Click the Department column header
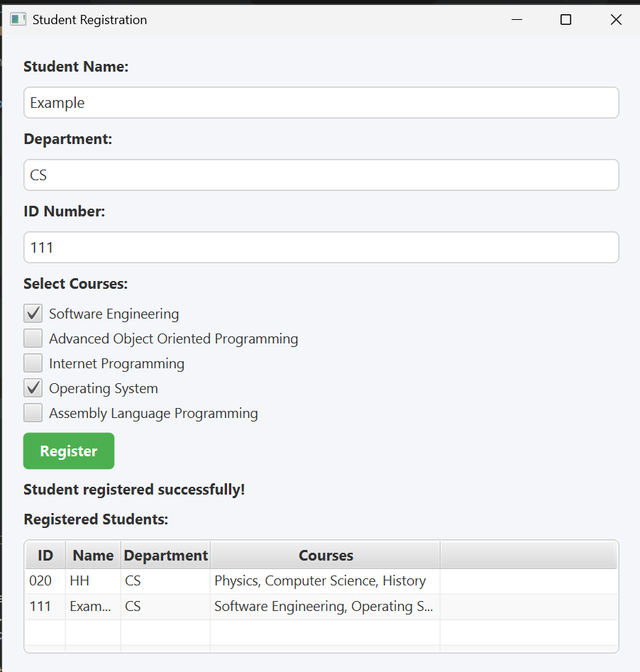 pos(166,556)
